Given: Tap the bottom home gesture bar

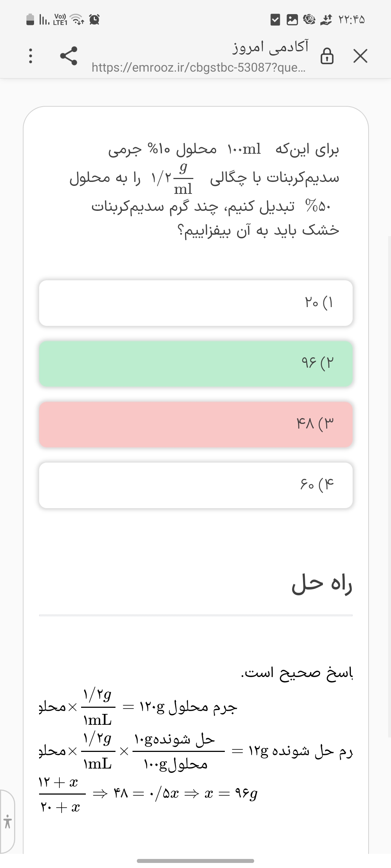Looking at the screenshot, I should coord(195,861).
